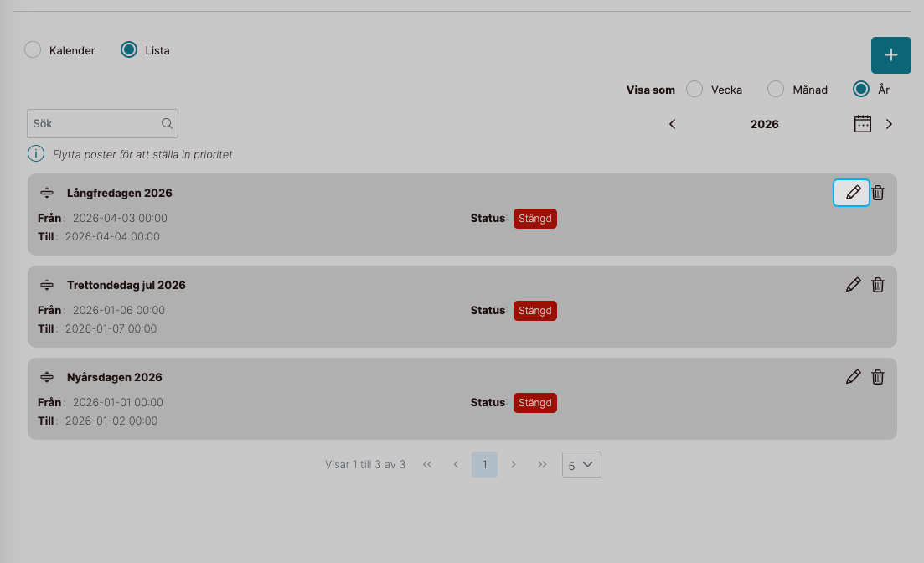Select the Kalender view radio button
Screen dimensions: 924x563
(33, 50)
